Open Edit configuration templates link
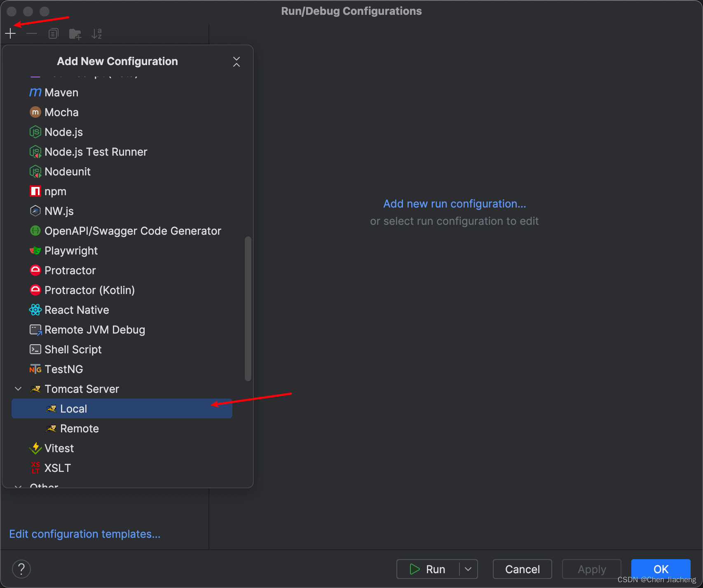The width and height of the screenshot is (703, 588). pos(85,534)
